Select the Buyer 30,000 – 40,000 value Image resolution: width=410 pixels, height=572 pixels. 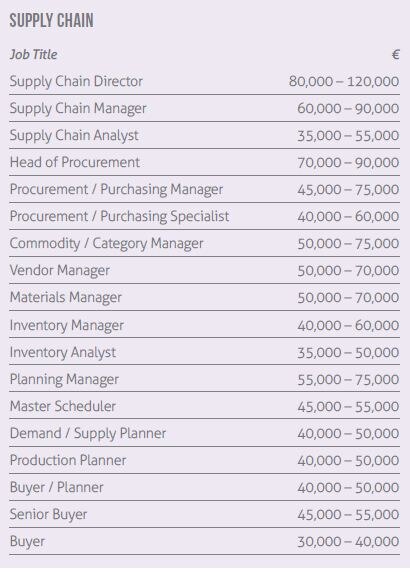pos(348,541)
